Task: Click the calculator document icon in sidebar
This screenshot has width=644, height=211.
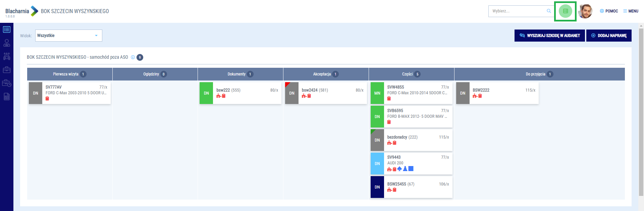Action: tap(7, 97)
